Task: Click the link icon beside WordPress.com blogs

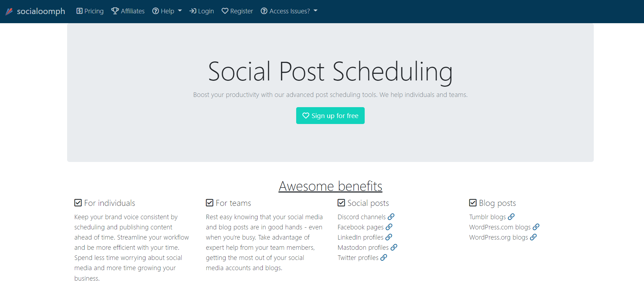Action: [x=536, y=227]
